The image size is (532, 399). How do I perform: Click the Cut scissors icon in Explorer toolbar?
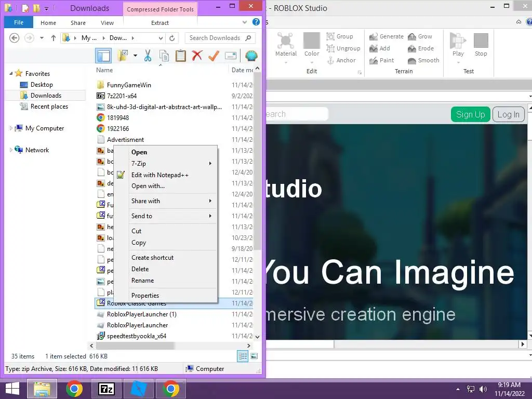[148, 56]
